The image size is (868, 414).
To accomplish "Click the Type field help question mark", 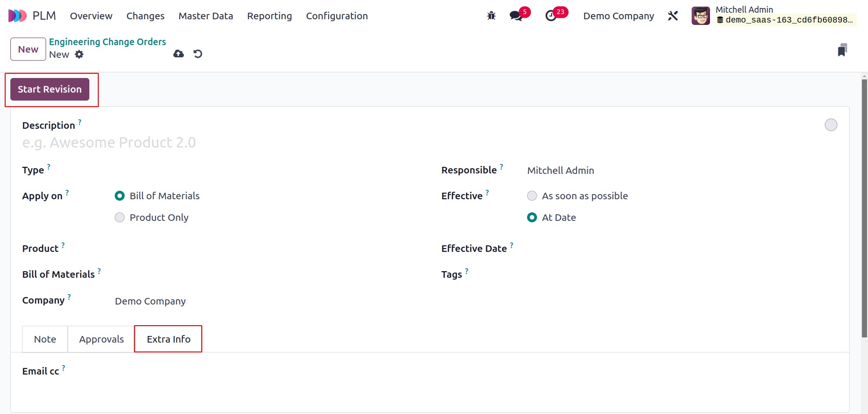I will [x=48, y=167].
